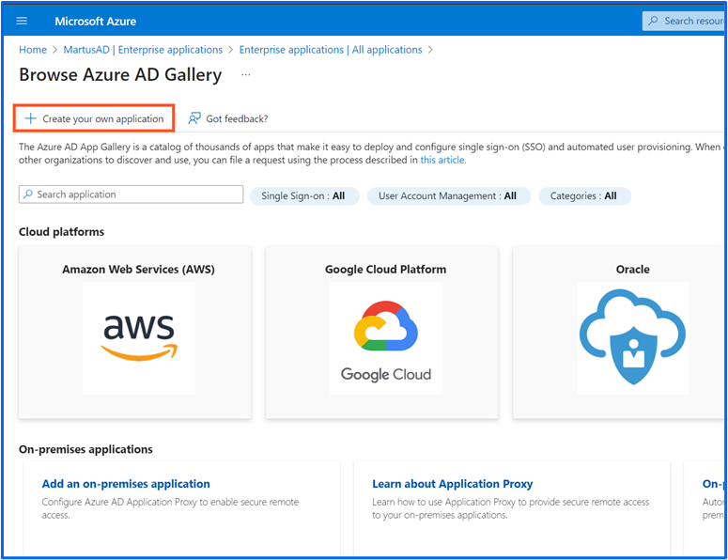
Task: Go to Home breadcrumb
Action: click(x=33, y=50)
